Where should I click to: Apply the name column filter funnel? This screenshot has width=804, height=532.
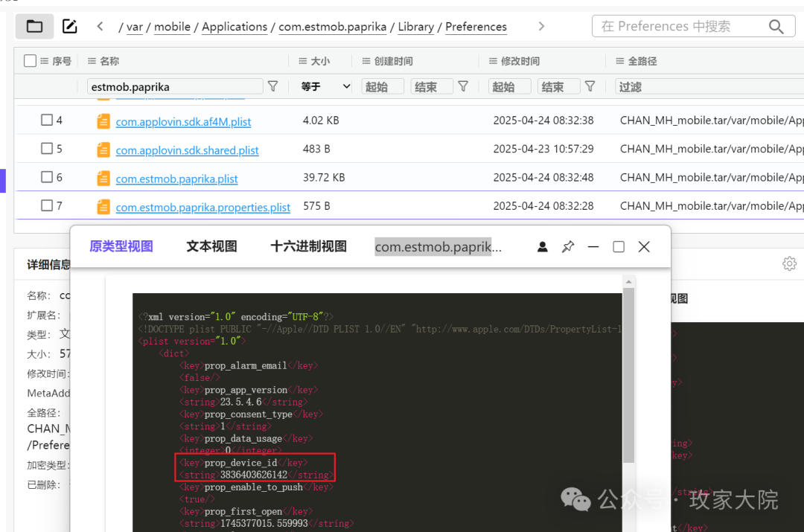click(272, 86)
